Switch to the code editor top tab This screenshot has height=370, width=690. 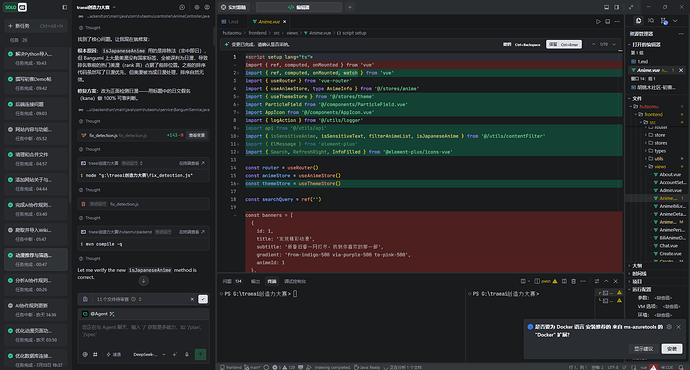click(x=299, y=7)
